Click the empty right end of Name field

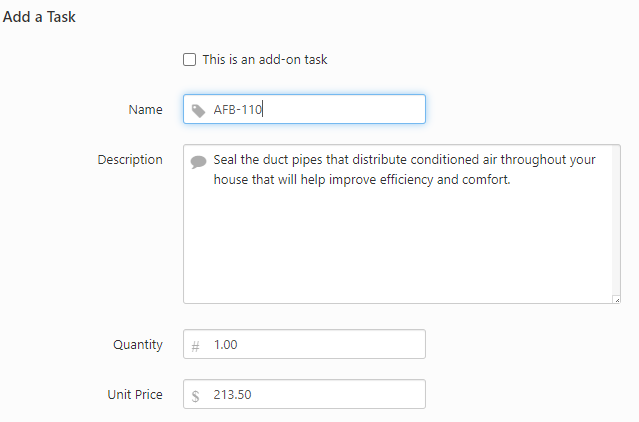(x=380, y=110)
